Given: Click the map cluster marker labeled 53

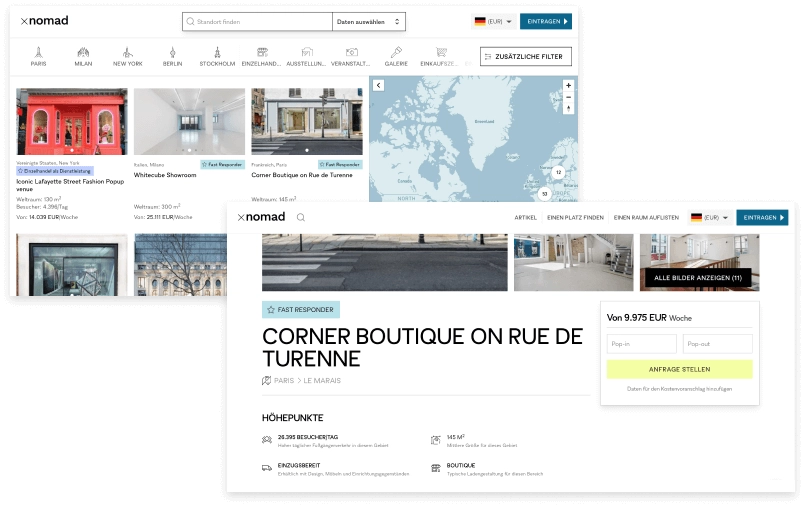Looking at the screenshot, I should tap(545, 193).
